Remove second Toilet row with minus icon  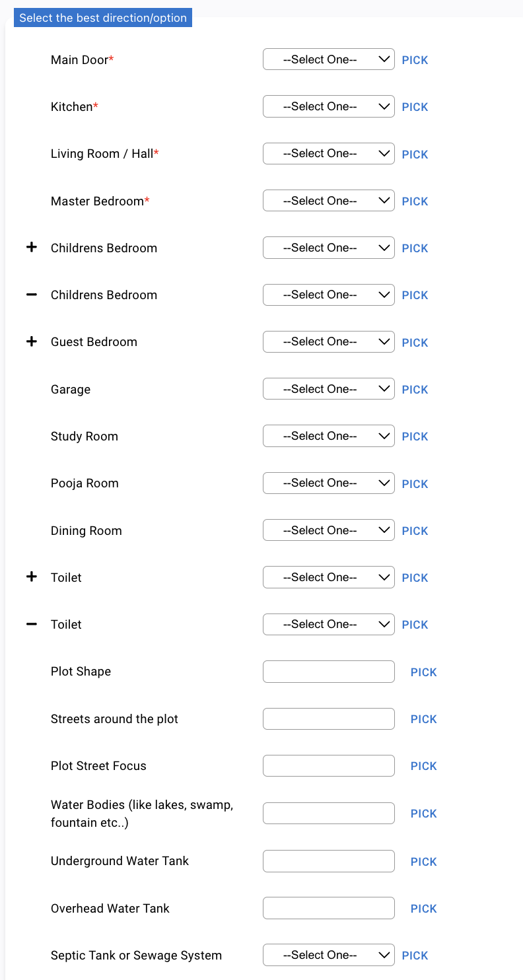tap(31, 624)
